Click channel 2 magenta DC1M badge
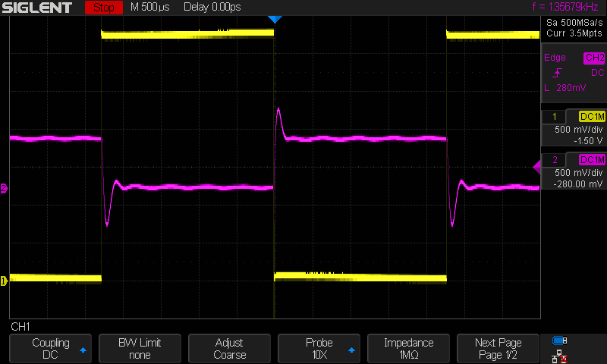Image resolution: width=607 pixels, height=364 pixels. [x=592, y=159]
